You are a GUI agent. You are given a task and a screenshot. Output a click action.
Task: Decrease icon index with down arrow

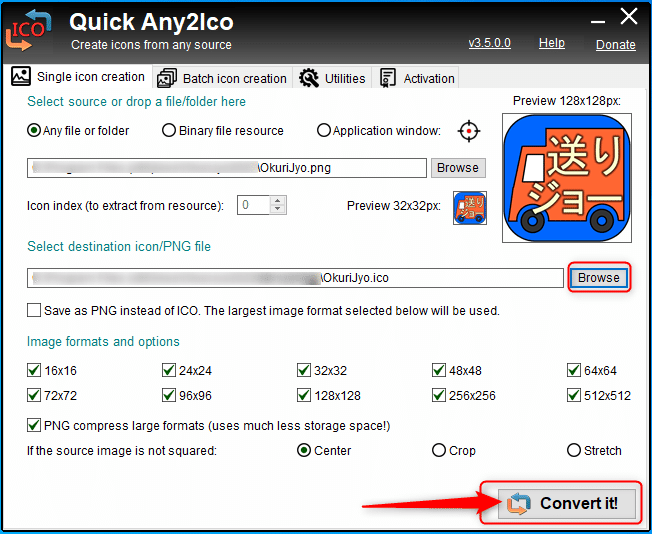coord(278,210)
